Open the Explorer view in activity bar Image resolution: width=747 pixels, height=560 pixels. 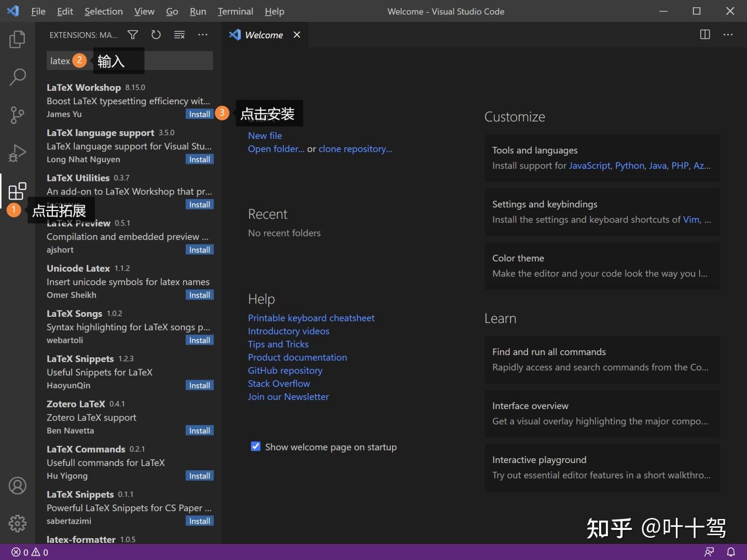point(17,39)
